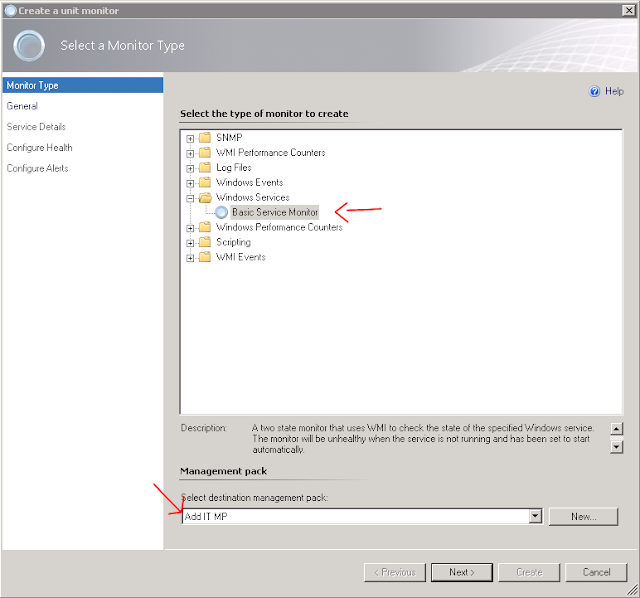
Task: Select WMI Events tree label
Action: tap(241, 257)
